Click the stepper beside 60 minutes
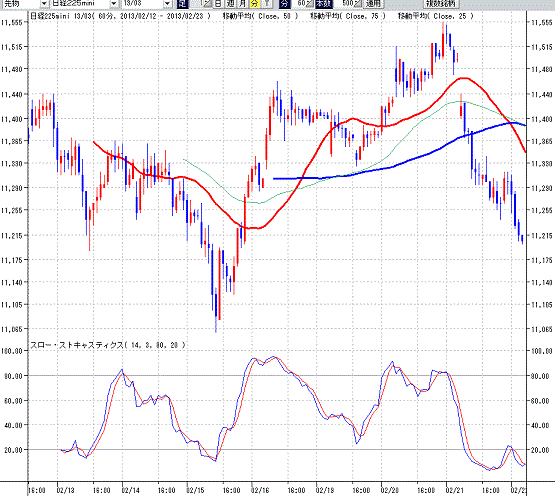 (310, 4)
